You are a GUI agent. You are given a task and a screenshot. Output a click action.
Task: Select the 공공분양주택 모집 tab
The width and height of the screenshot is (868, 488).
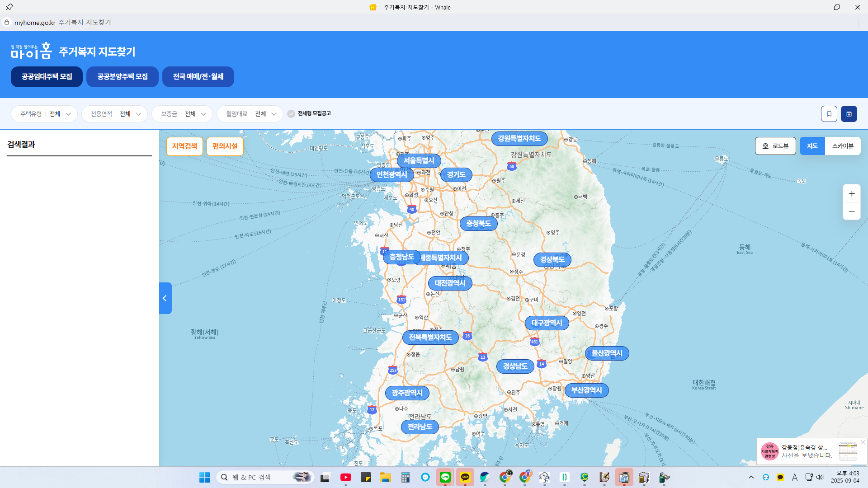[122, 77]
